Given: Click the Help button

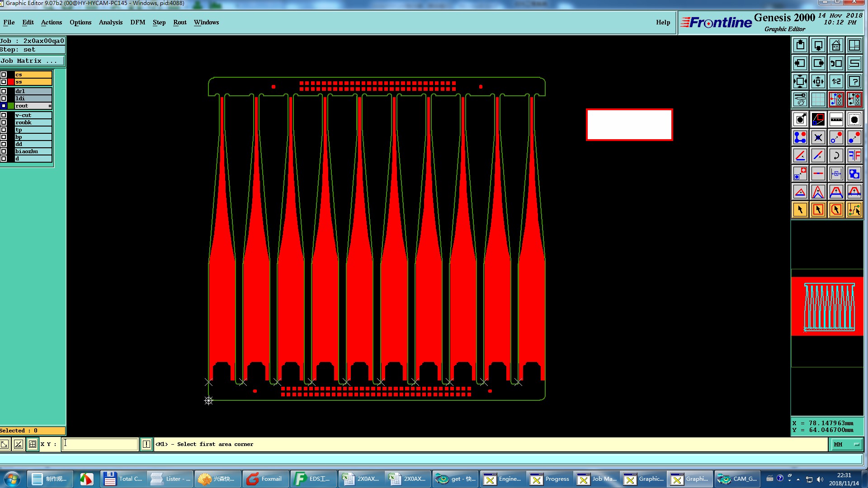Looking at the screenshot, I should point(663,22).
